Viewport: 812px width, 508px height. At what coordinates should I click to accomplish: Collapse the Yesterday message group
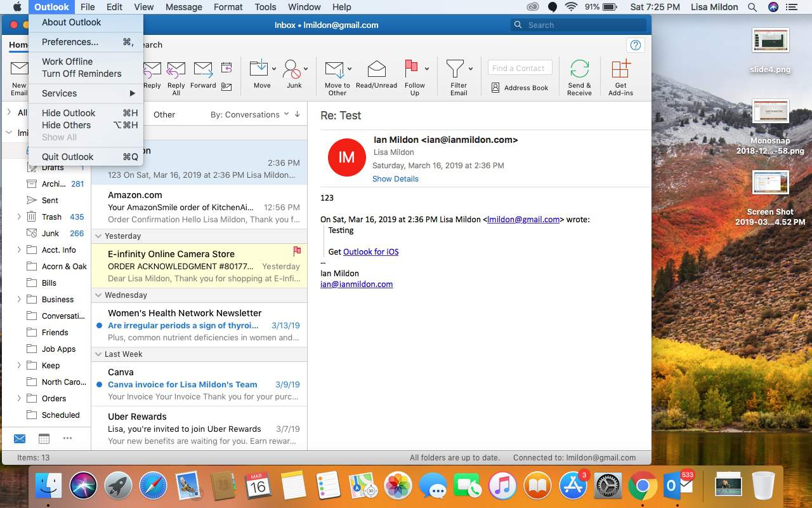(x=99, y=236)
